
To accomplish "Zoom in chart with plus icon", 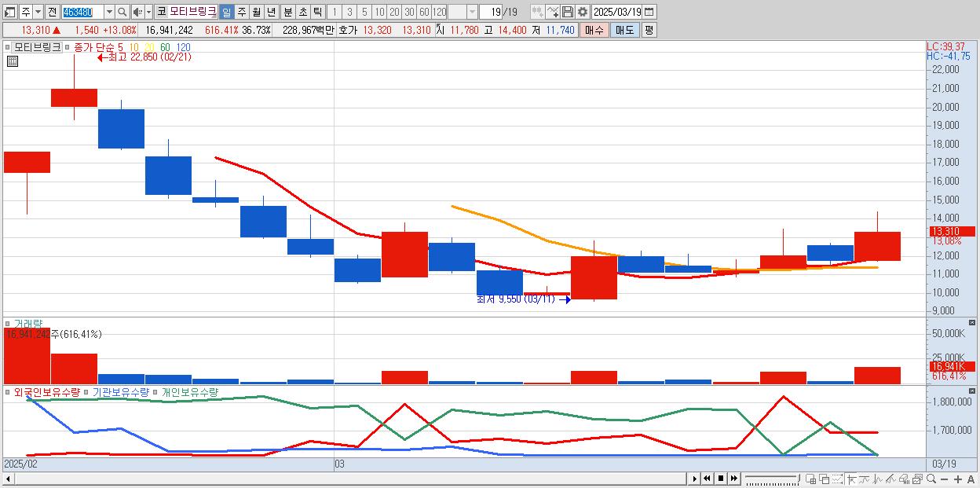I will tap(958, 479).
